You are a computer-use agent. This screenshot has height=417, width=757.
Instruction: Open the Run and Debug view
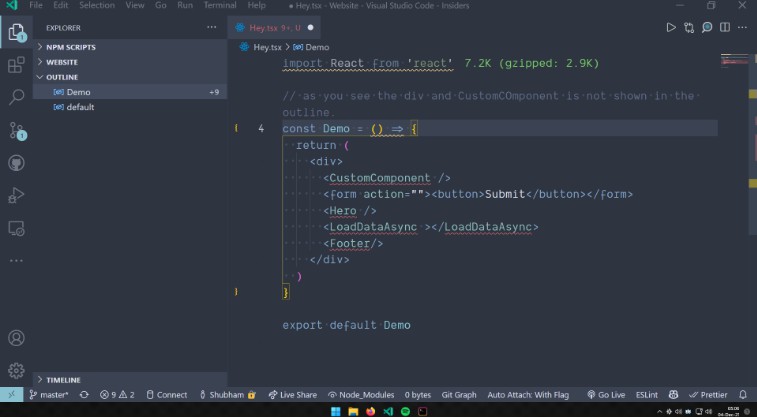[x=16, y=195]
